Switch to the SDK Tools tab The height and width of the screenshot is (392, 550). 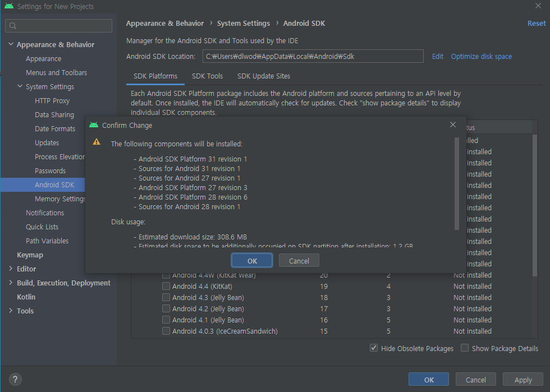(207, 76)
